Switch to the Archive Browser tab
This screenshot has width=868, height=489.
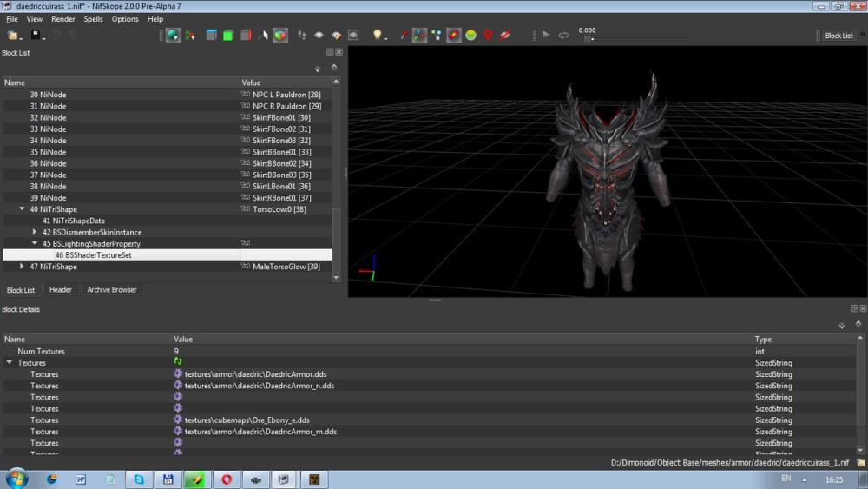pyautogui.click(x=112, y=289)
